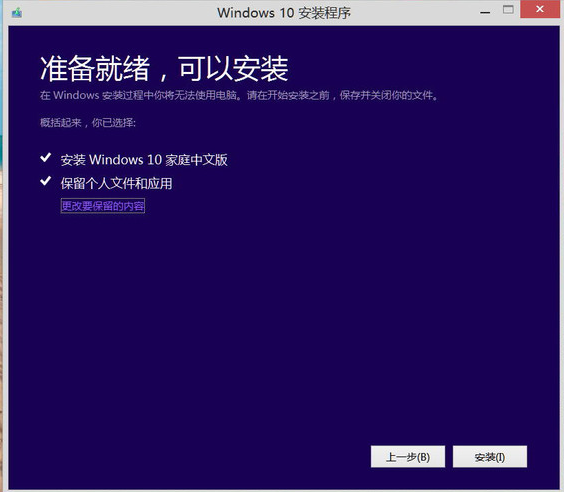Click the heading 准备就绪，可以安装
The height and width of the screenshot is (492, 564).
[164, 68]
